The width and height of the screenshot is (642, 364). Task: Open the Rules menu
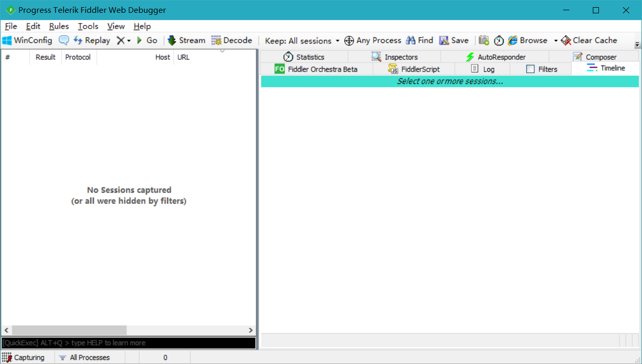[59, 26]
